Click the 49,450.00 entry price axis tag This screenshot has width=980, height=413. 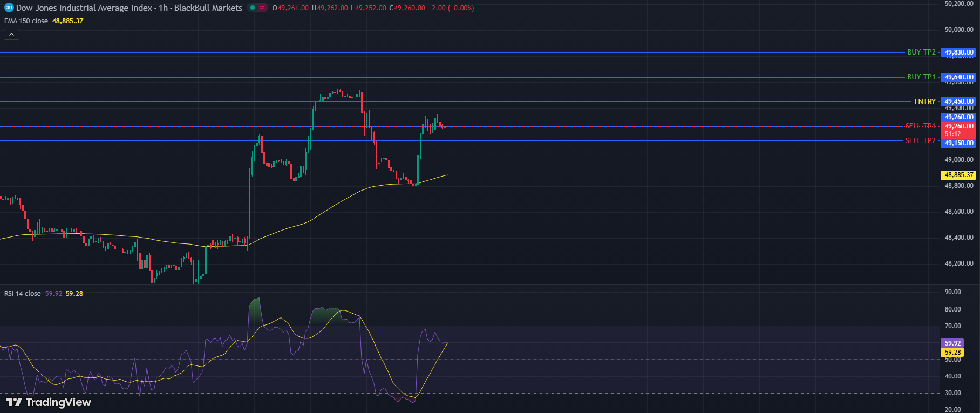[958, 101]
